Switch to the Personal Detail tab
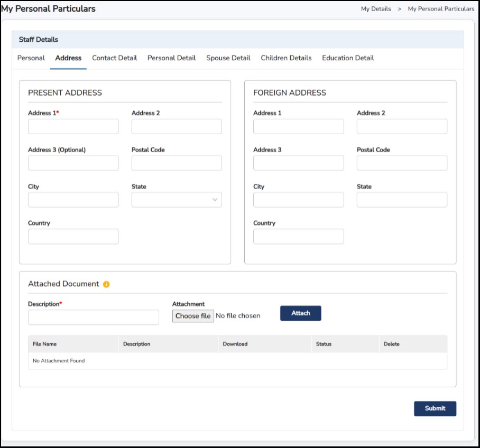Image resolution: width=480 pixels, height=448 pixels. point(171,58)
